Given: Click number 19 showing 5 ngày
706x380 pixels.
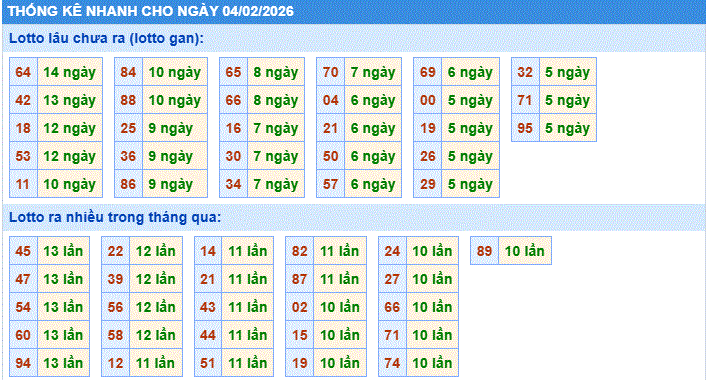Looking at the screenshot, I should (428, 128).
